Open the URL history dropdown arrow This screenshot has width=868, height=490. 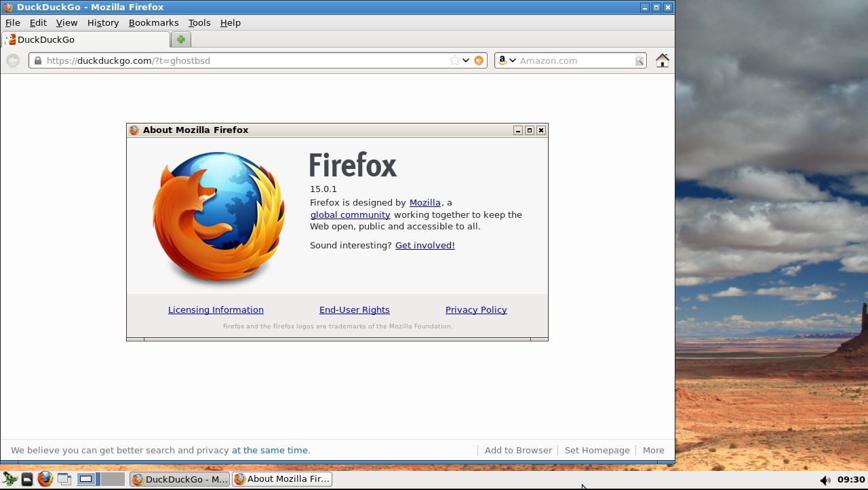(x=466, y=60)
